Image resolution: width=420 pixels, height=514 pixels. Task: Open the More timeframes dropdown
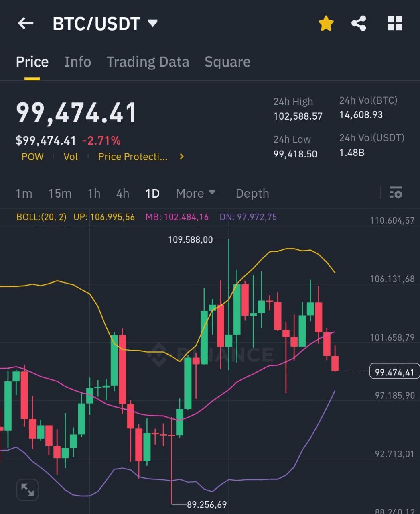point(196,193)
